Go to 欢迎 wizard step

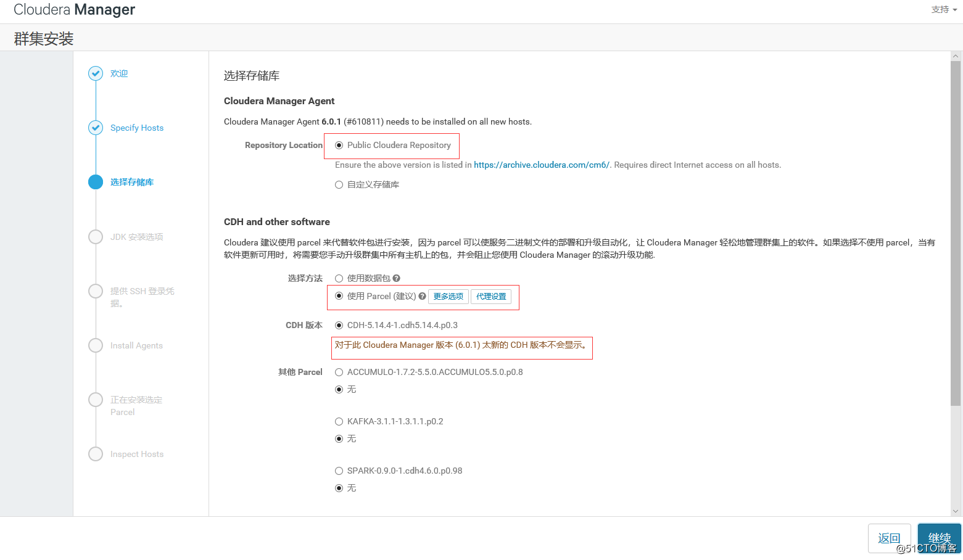point(119,73)
